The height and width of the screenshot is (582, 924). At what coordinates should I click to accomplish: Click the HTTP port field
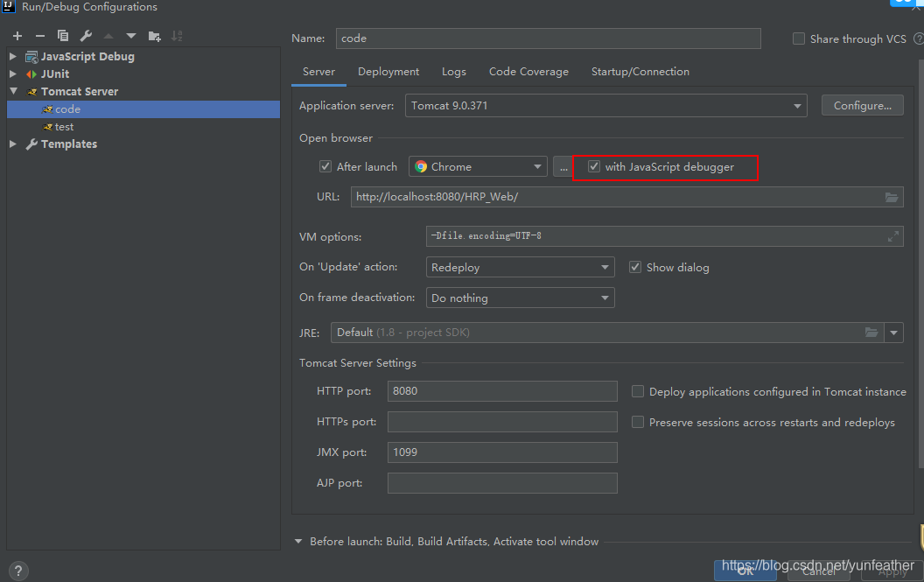point(502,391)
